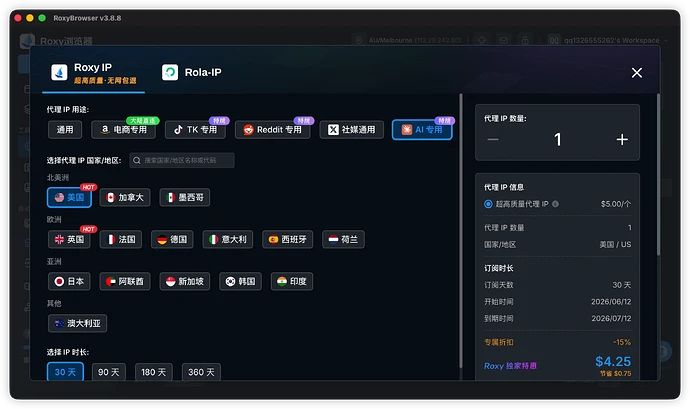The image size is (690, 409).
Task: Choose 墨西哥 as the proxy country
Action: coord(184,197)
